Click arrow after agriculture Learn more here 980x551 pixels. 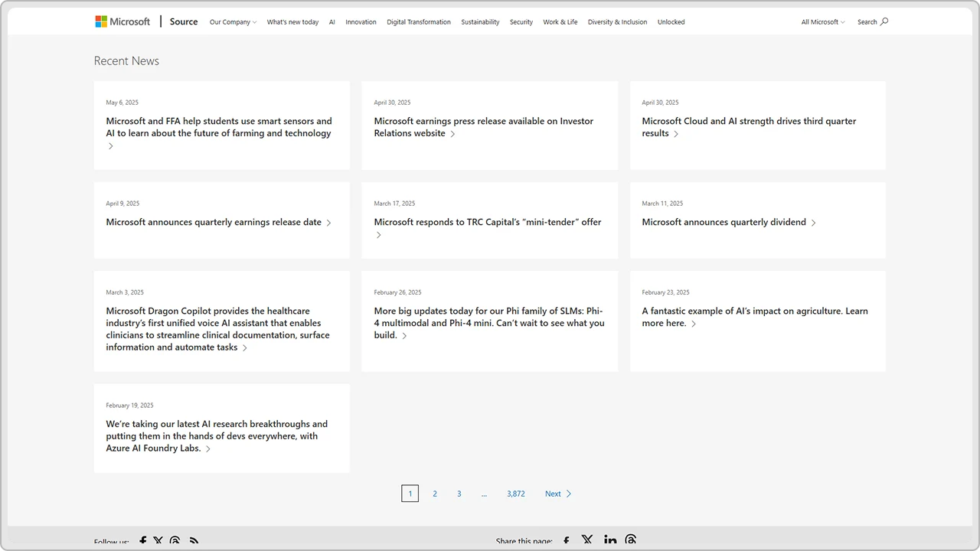(x=694, y=324)
